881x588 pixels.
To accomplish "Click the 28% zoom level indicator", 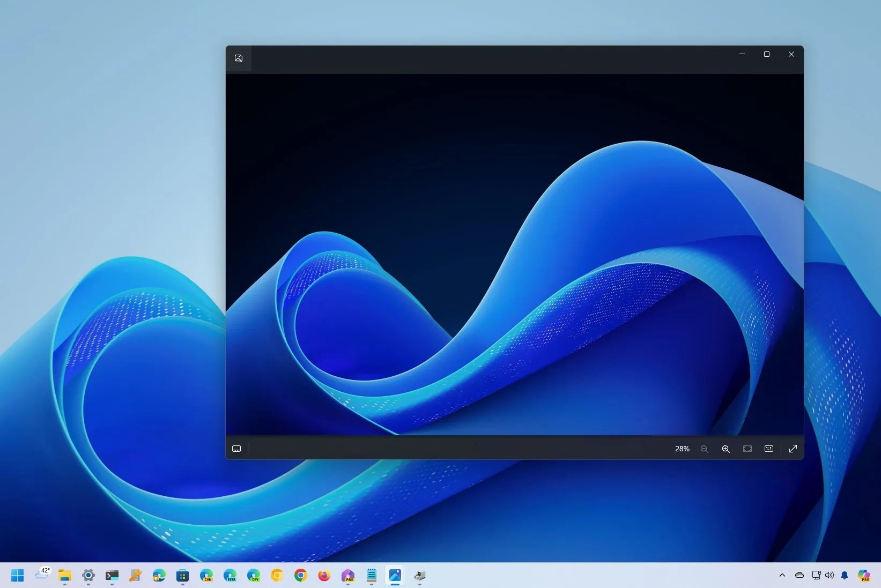I will [x=682, y=449].
